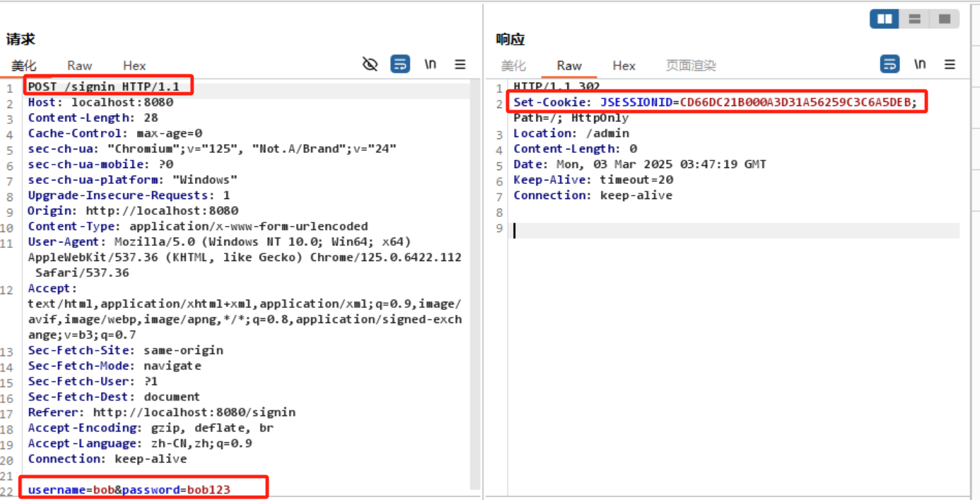Viewport: 980px width, 500px height.
Task: Toggle hidden characters eye icon in request panel
Action: pyautogui.click(x=371, y=65)
